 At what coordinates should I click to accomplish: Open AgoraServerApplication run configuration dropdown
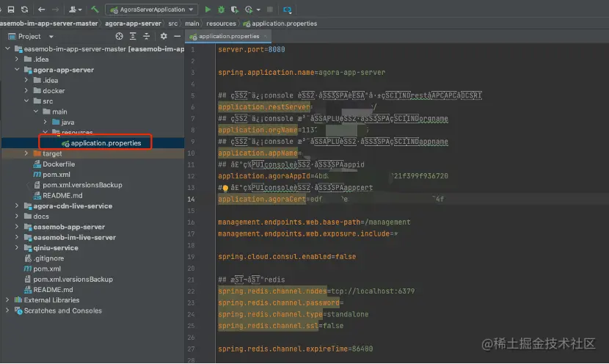(151, 10)
